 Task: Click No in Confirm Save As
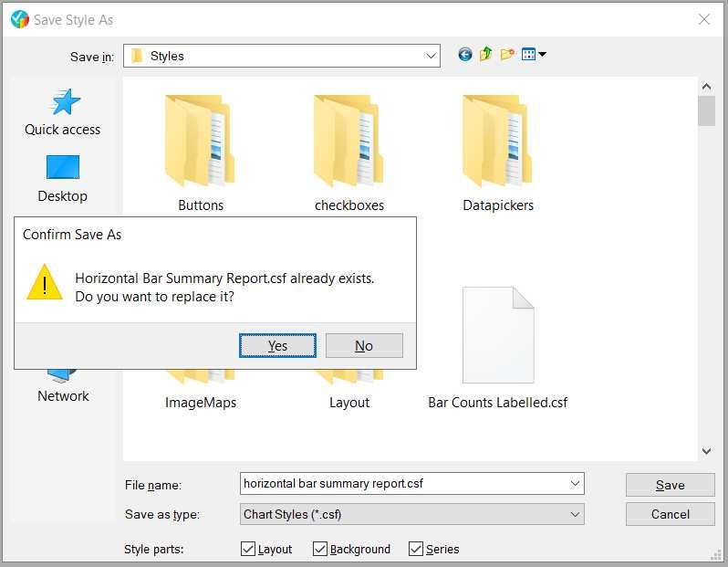[364, 346]
